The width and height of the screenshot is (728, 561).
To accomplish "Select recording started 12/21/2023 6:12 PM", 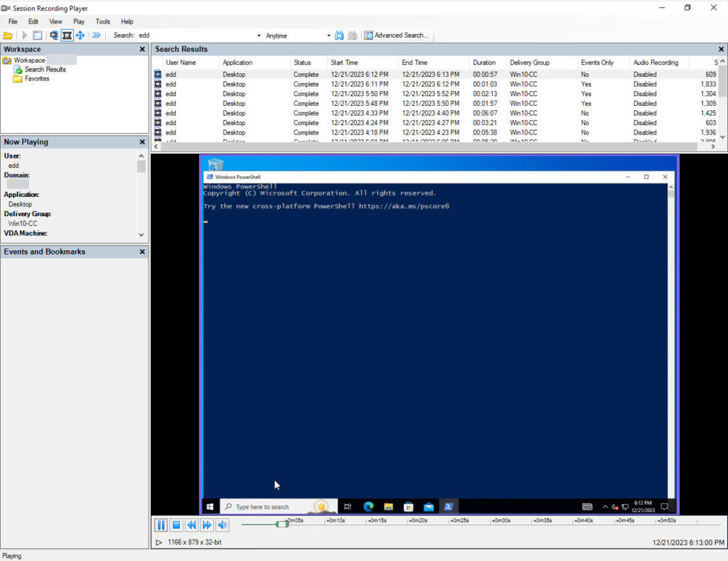I will coord(436,75).
